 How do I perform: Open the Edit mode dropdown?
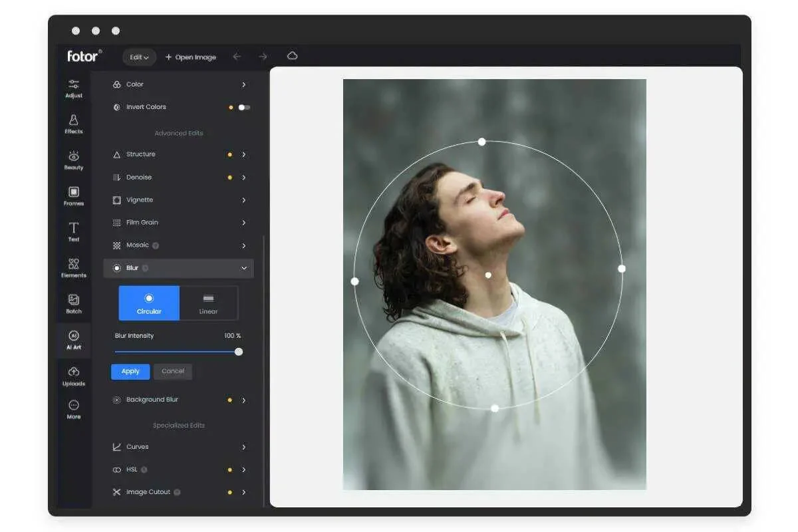pos(138,57)
